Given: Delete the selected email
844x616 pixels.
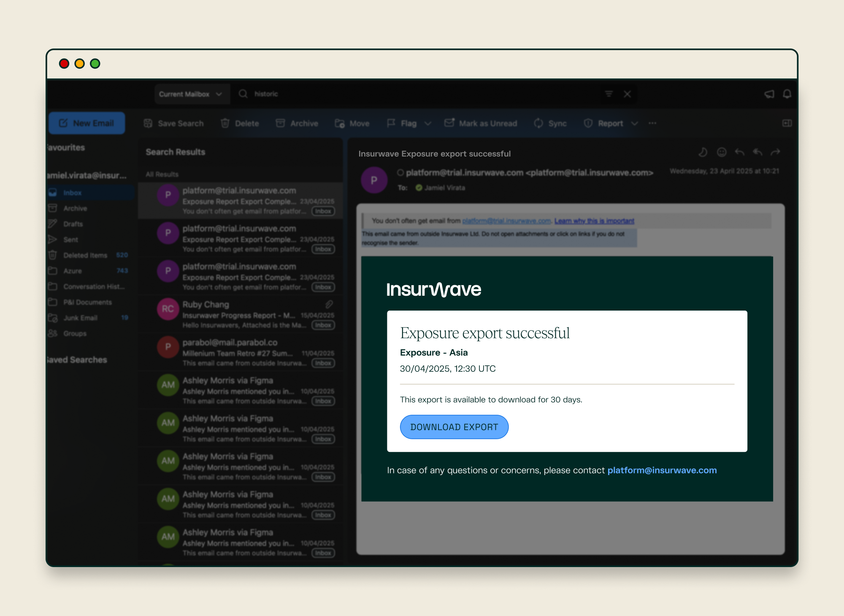Looking at the screenshot, I should (240, 123).
